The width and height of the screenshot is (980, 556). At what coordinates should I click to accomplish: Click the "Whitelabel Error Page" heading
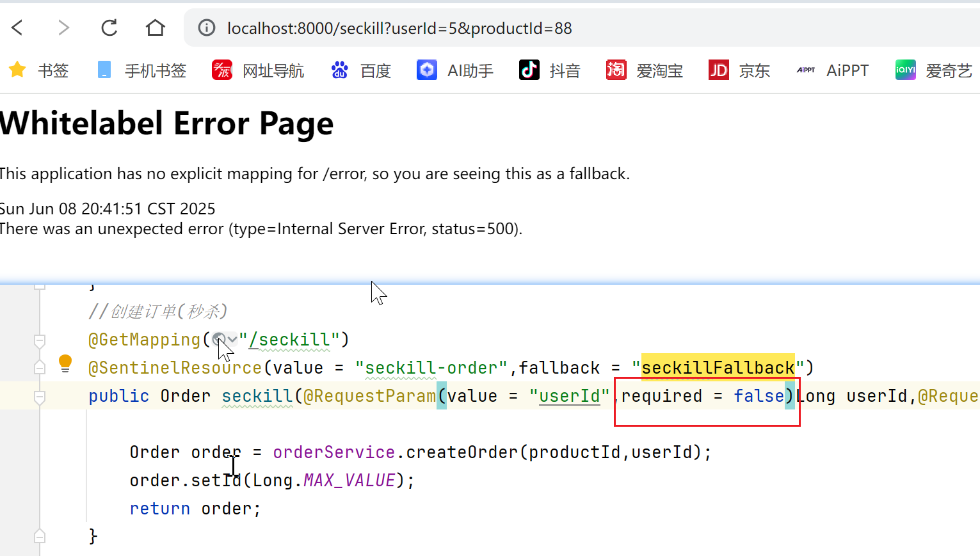[x=166, y=123]
